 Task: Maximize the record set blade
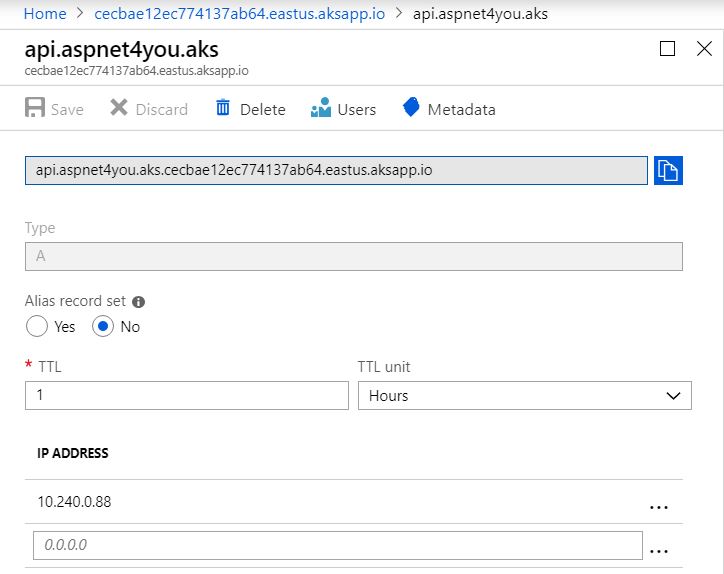click(x=667, y=48)
